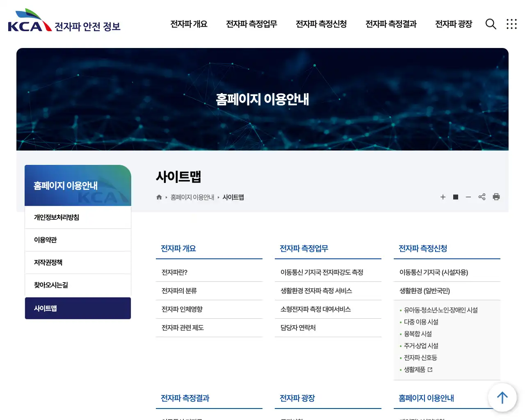Share this page via share icon
Viewport: 525px width, 420px height.
tap(482, 197)
